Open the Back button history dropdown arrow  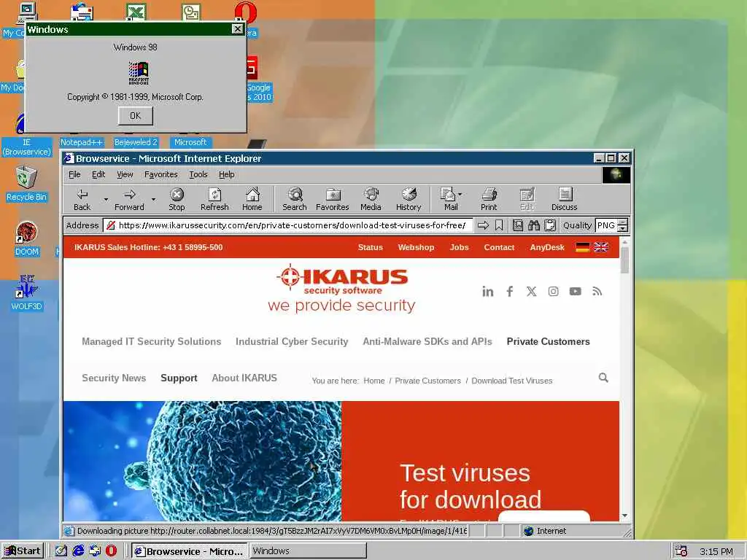click(x=106, y=200)
